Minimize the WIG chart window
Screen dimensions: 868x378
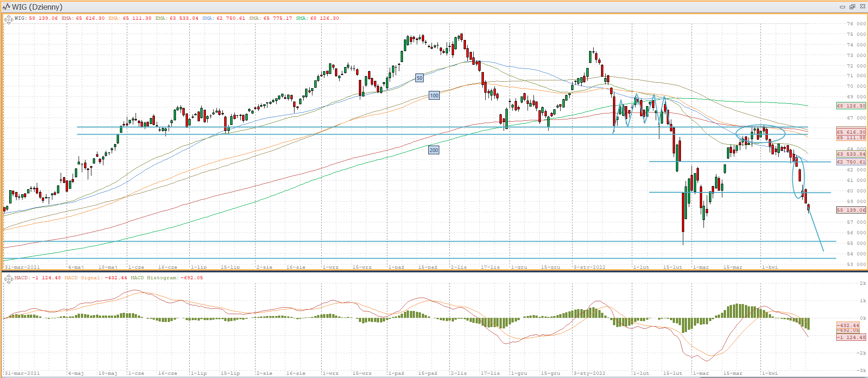click(842, 6)
